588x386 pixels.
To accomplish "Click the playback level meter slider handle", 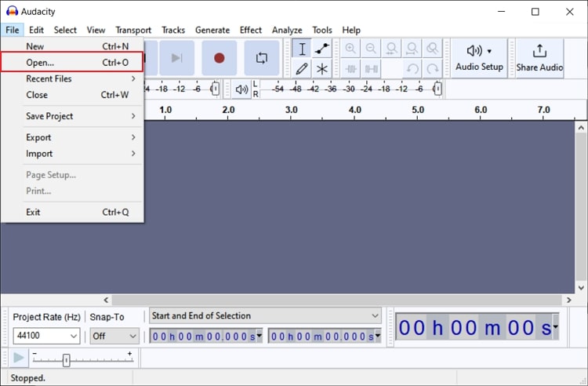I will [x=437, y=89].
